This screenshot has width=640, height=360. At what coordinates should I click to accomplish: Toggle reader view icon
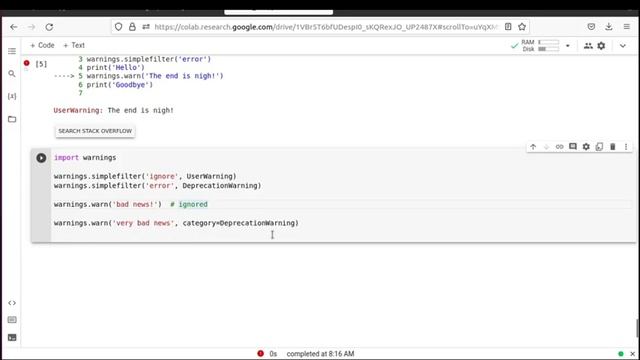pos(508,27)
